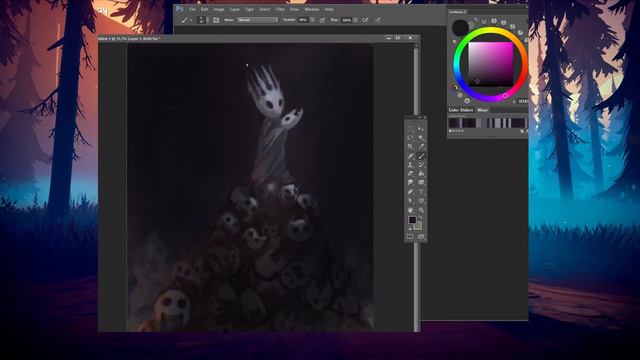Select the Dodge tool

point(421,182)
